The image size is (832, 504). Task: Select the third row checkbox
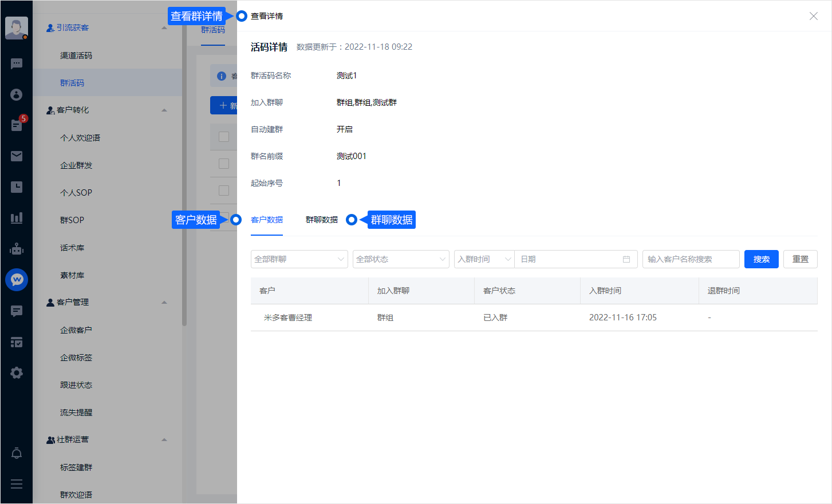tap(224, 191)
